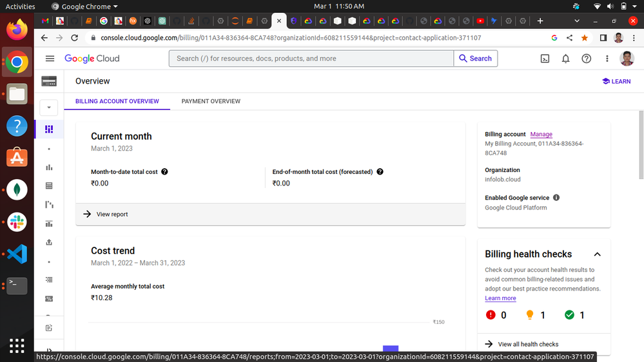Open Slack from the Ubuntu dock
Screen dimensions: 644x362
(17, 222)
